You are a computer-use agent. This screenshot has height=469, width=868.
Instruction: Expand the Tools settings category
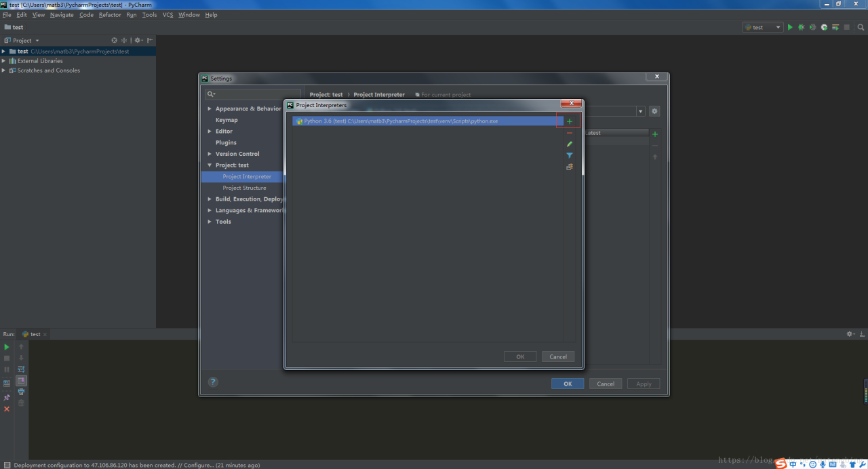pyautogui.click(x=210, y=222)
